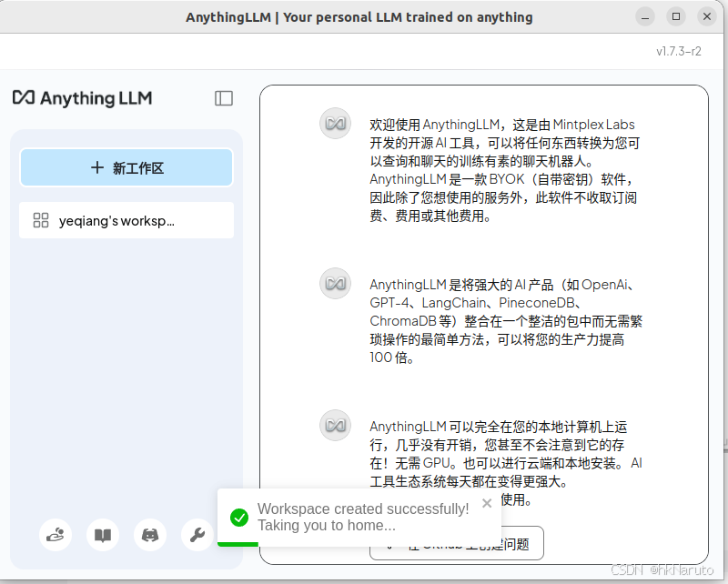Open the Discord community icon
The image size is (728, 584).
[x=150, y=535]
